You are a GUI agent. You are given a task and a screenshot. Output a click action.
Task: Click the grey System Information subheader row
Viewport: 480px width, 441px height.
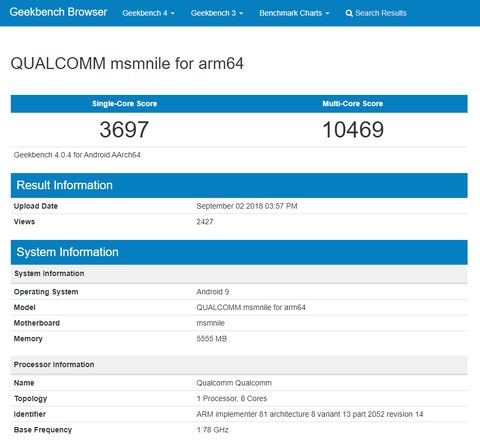click(239, 274)
